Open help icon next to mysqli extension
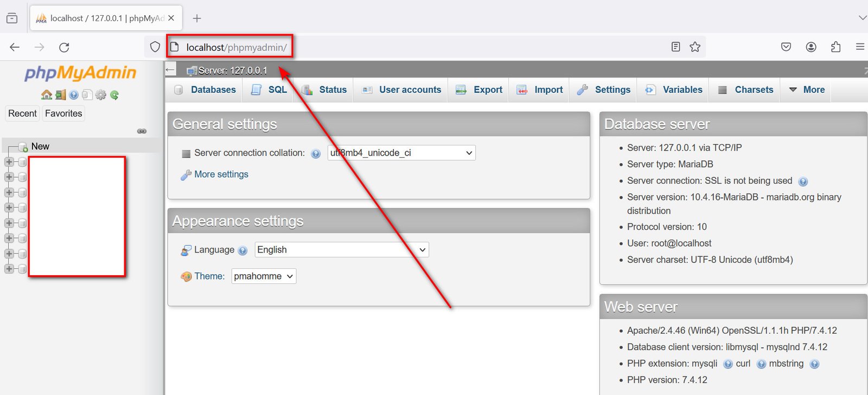Viewport: 868px width, 395px height. pyautogui.click(x=728, y=364)
